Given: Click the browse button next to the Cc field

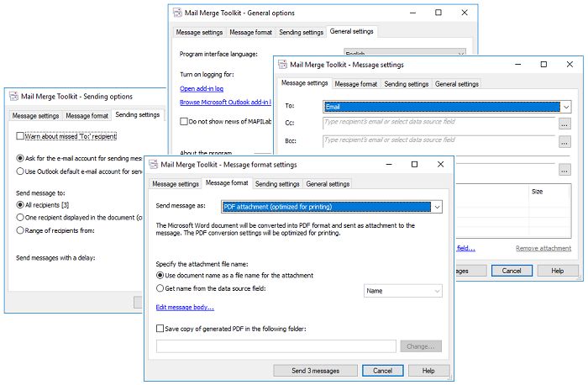Looking at the screenshot, I should pyautogui.click(x=564, y=124).
